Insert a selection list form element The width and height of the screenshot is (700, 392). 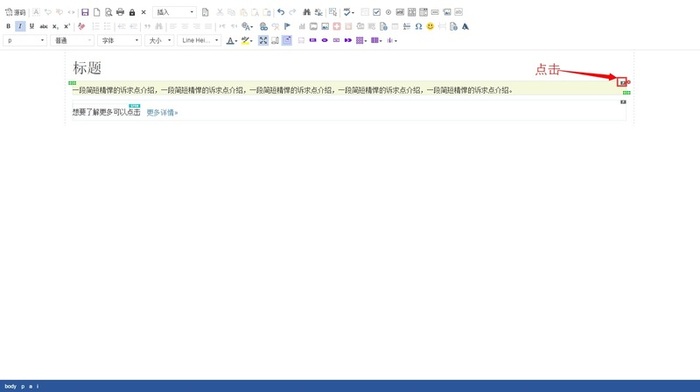coord(423,12)
